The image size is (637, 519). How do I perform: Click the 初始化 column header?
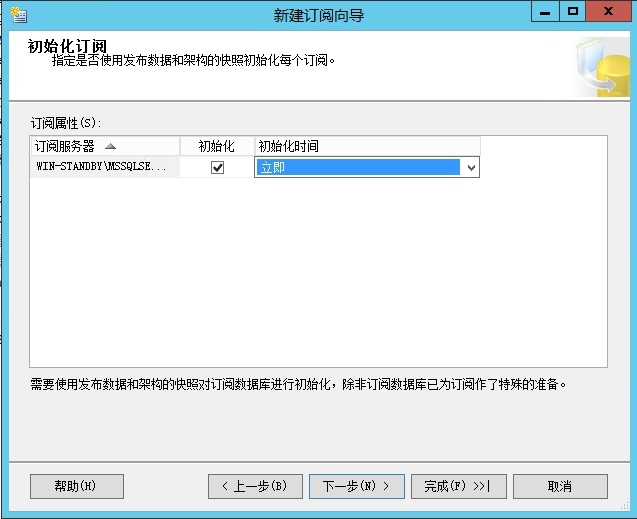[217, 146]
